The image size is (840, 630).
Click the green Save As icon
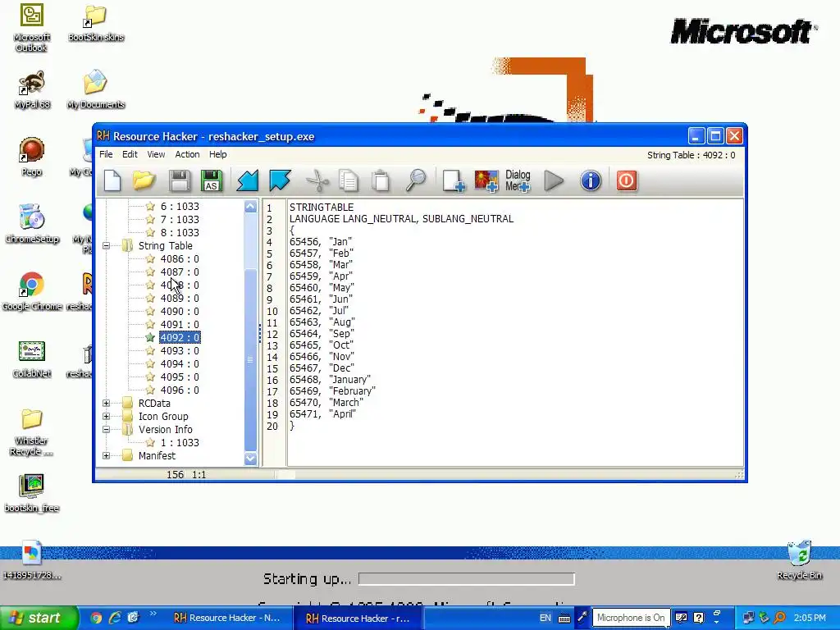coord(212,180)
